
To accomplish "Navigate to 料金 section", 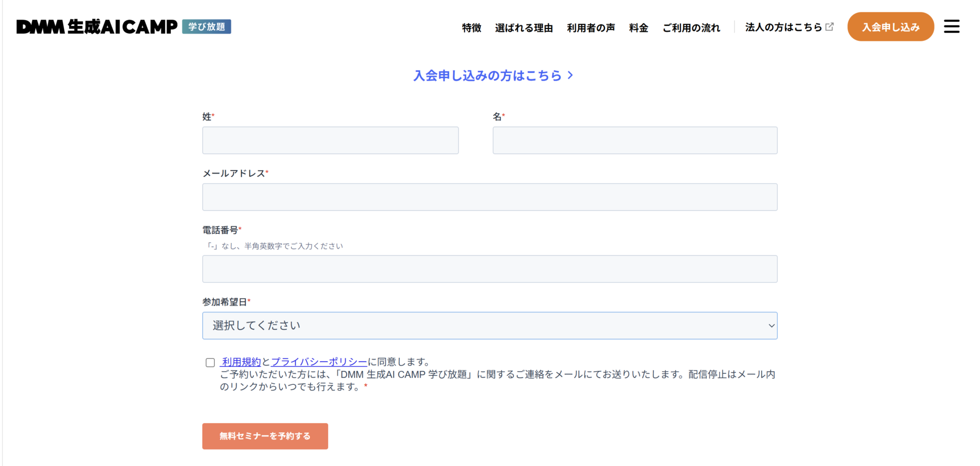I will [x=639, y=28].
